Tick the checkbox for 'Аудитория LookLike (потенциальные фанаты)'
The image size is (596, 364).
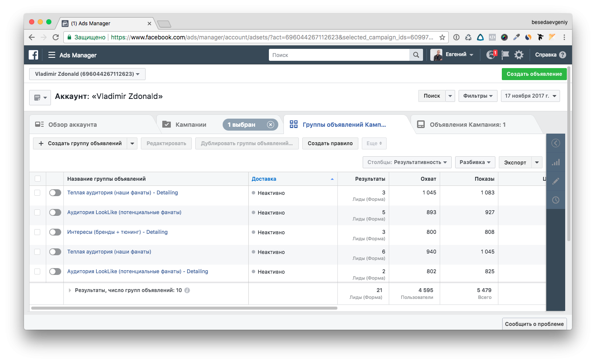37,212
